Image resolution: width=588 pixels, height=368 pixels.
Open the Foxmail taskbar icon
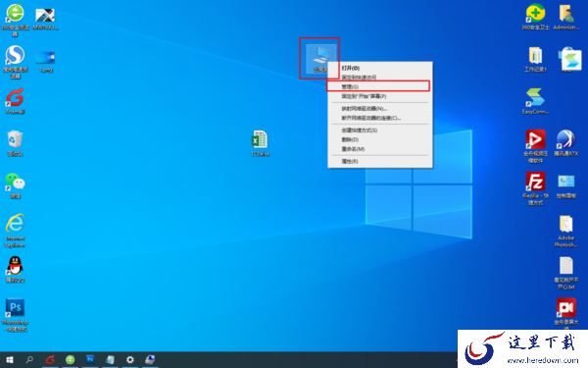click(50, 360)
